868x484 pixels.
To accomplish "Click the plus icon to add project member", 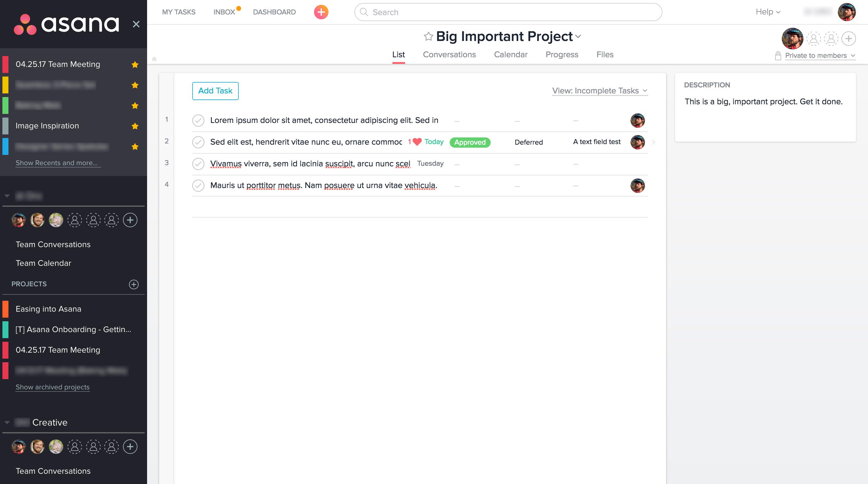I will pyautogui.click(x=848, y=38).
